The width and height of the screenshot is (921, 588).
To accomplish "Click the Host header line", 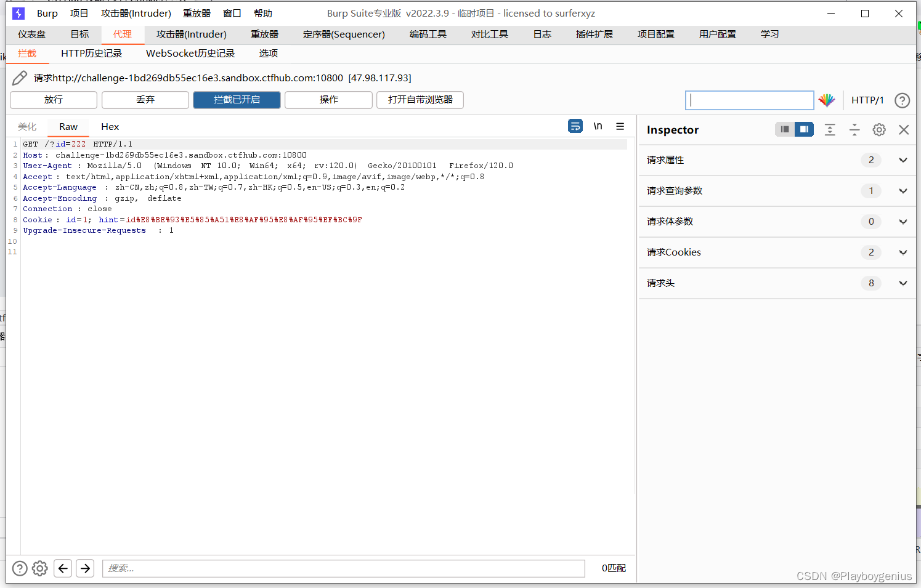I will (x=164, y=155).
